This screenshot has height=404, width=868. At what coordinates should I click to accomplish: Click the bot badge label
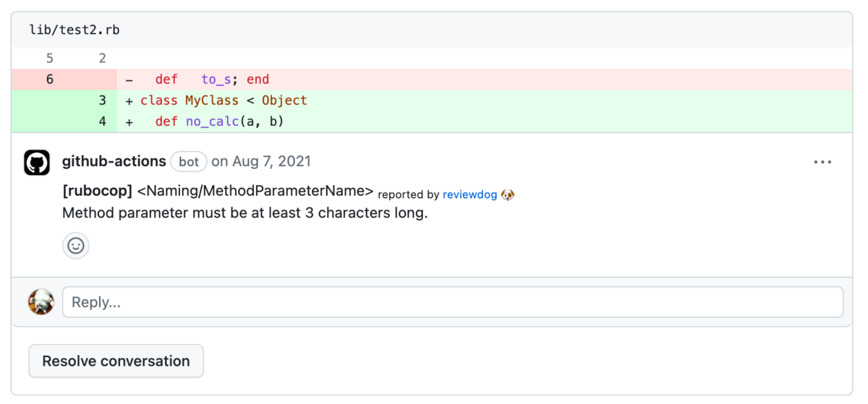[x=189, y=162]
